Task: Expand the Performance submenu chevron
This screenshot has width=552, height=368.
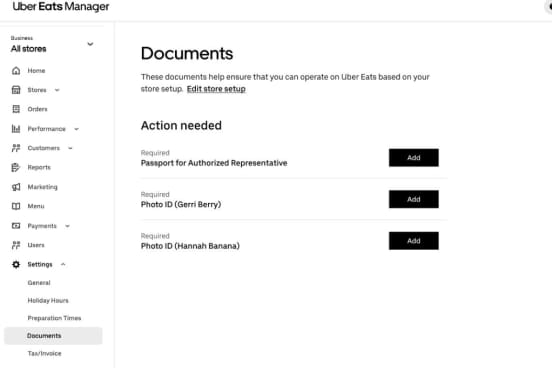Action: [x=76, y=129]
